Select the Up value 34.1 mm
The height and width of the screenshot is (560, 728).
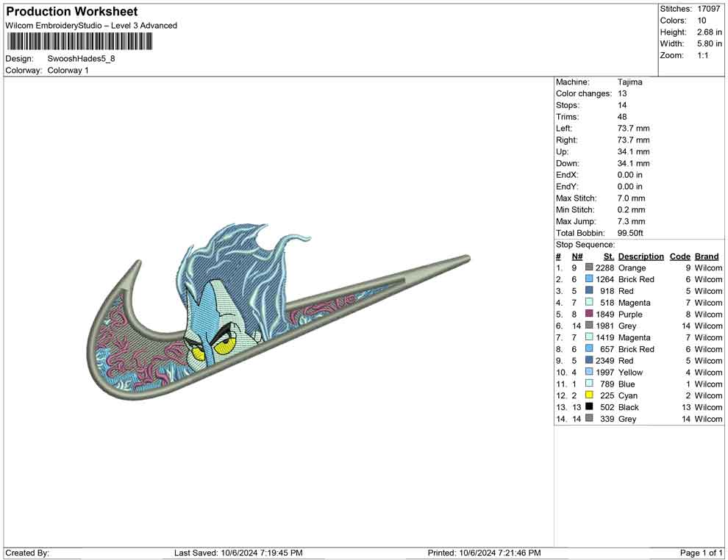(x=633, y=151)
